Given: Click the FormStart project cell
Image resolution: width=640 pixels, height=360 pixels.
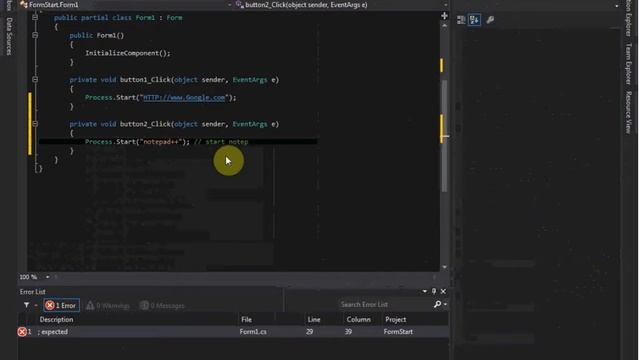Looking at the screenshot, I should pos(398,332).
